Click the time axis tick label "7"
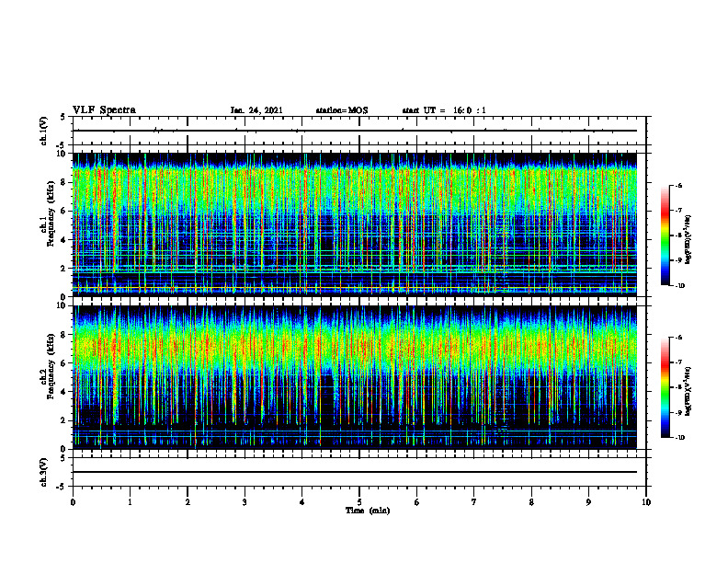The width and height of the screenshot is (728, 563). [x=474, y=502]
